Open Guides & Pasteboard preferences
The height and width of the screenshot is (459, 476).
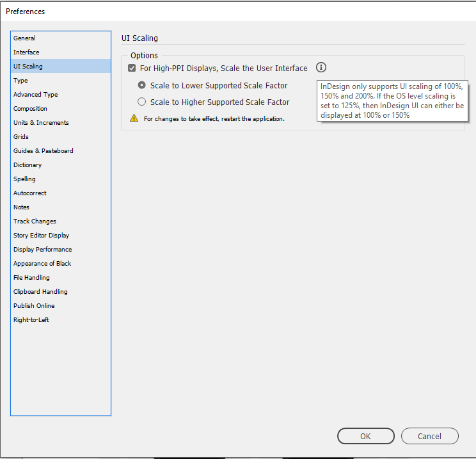click(x=61, y=150)
